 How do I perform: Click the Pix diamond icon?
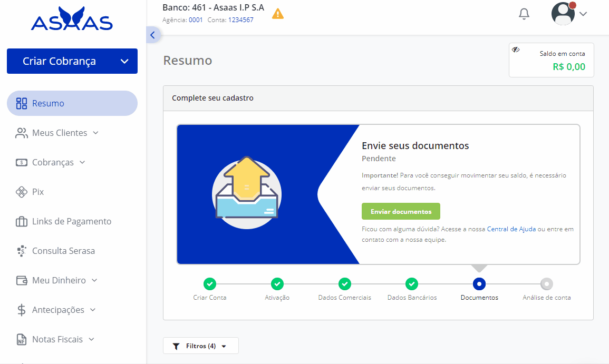[22, 192]
